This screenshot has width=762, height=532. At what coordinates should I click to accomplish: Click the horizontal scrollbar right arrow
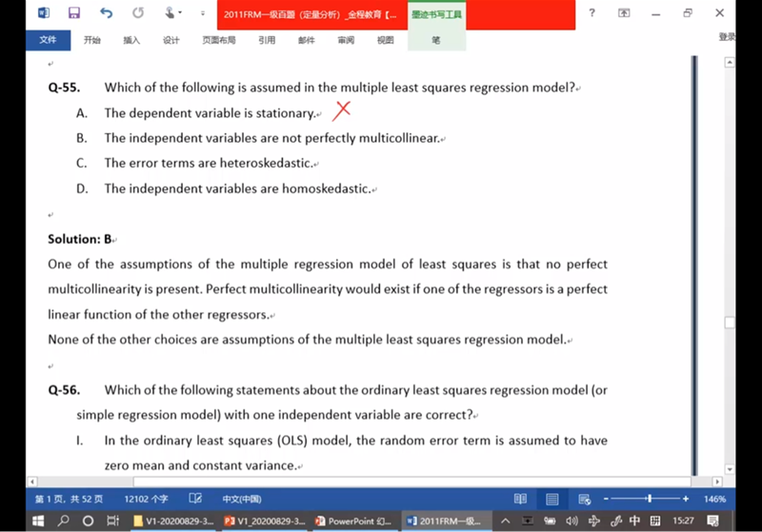pos(717,482)
